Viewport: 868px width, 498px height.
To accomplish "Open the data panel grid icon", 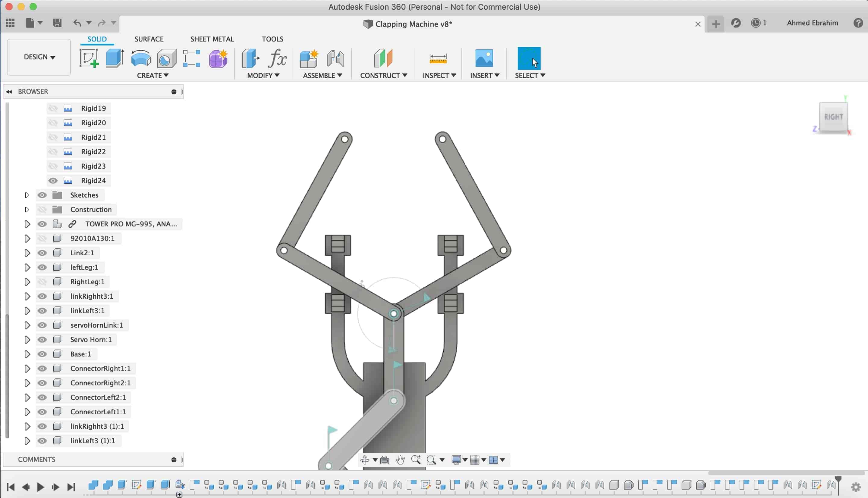I will pyautogui.click(x=10, y=23).
